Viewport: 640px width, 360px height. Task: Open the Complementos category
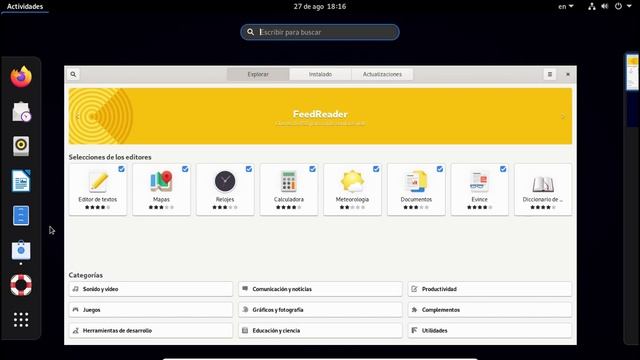pyautogui.click(x=490, y=310)
